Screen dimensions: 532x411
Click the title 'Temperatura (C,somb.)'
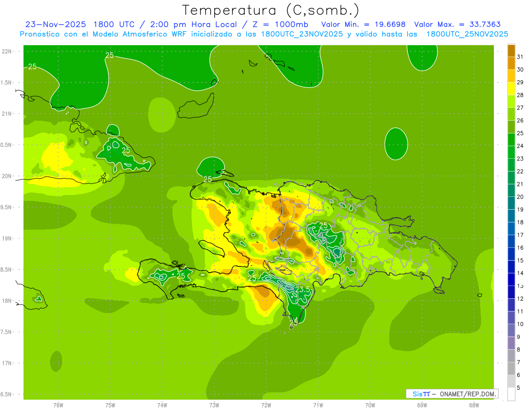270,10
